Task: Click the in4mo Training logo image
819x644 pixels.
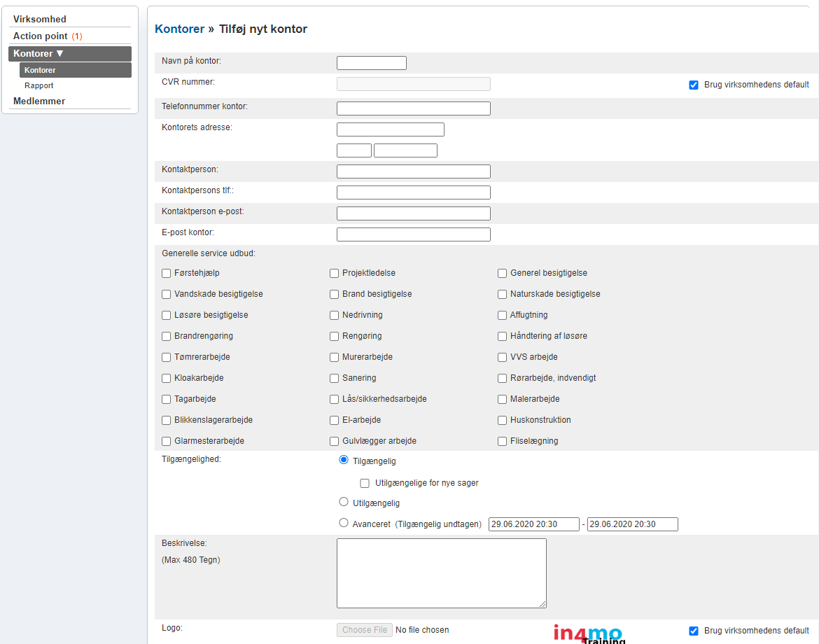Action: 588,633
